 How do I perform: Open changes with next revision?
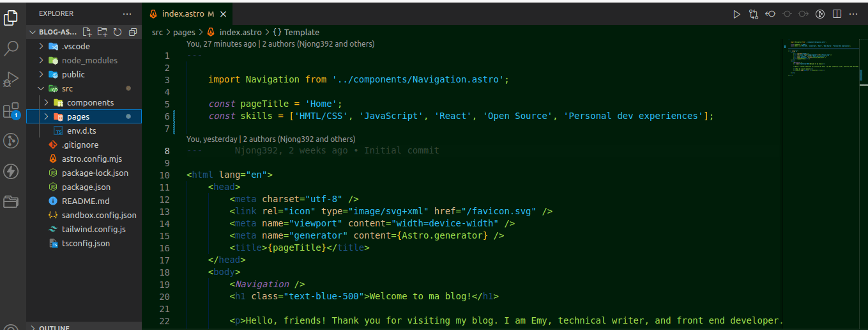(803, 13)
